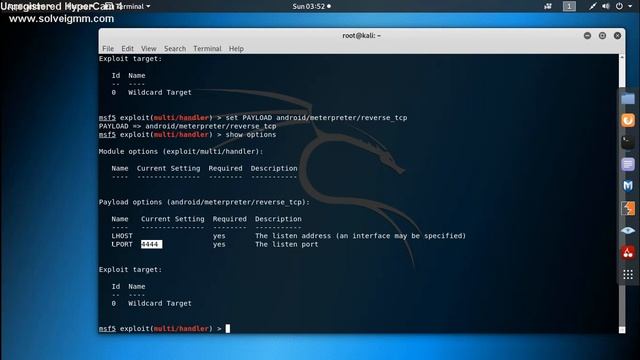Click 'The listen port' description text
This screenshot has height=360, width=640.
point(287,244)
